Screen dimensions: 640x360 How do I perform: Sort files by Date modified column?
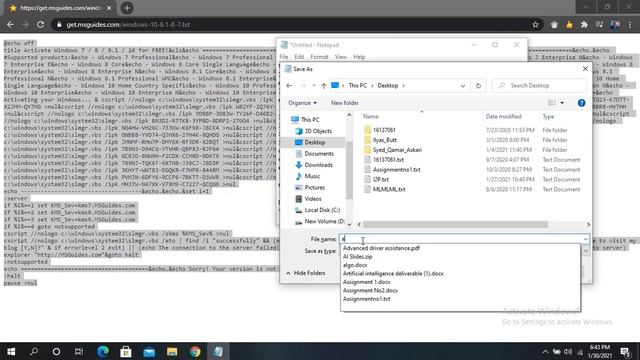click(503, 117)
